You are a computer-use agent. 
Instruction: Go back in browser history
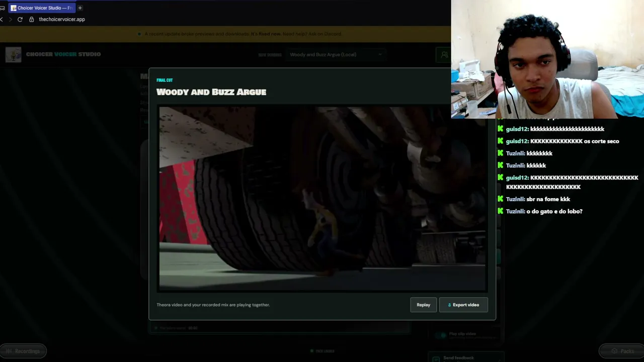coord(2,19)
